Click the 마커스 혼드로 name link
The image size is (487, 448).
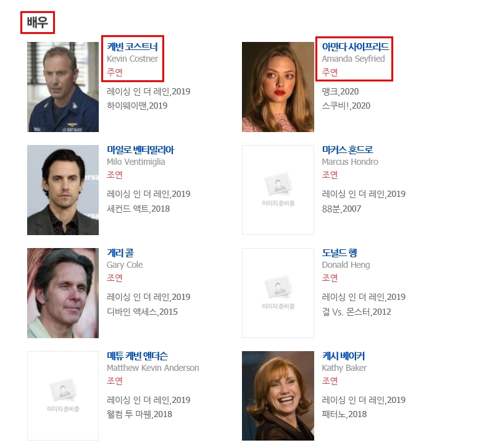pyautogui.click(x=347, y=150)
